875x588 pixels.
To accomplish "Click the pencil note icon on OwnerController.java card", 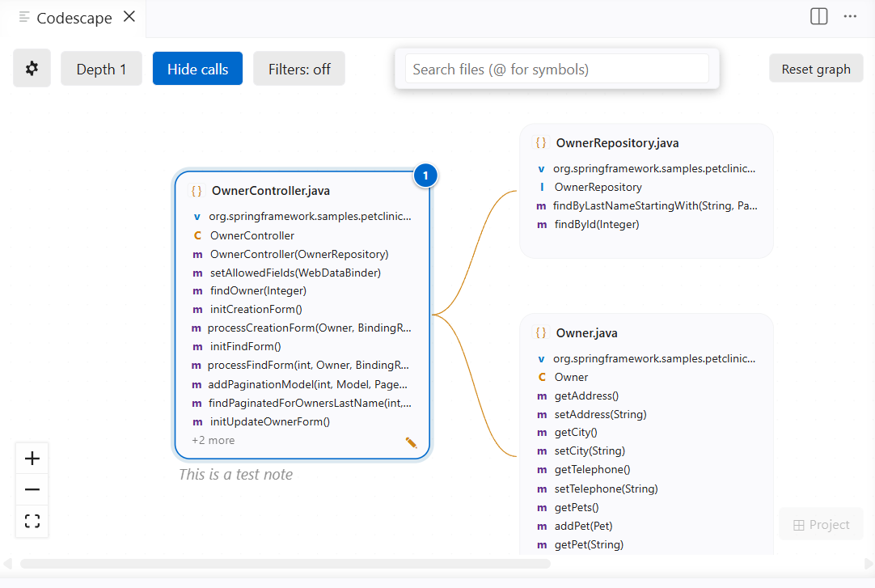I will [x=411, y=442].
